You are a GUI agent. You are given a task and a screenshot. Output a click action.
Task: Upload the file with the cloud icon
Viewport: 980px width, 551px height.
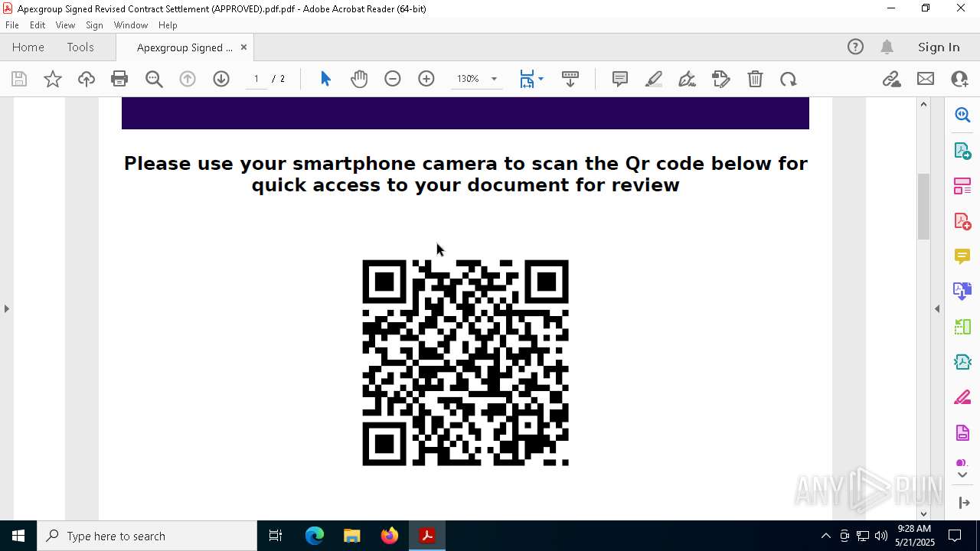pos(87,79)
